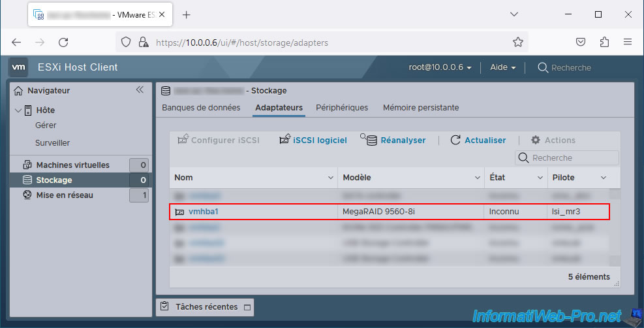Switch to Périphériques tab
The width and height of the screenshot is (644, 328).
click(x=342, y=108)
